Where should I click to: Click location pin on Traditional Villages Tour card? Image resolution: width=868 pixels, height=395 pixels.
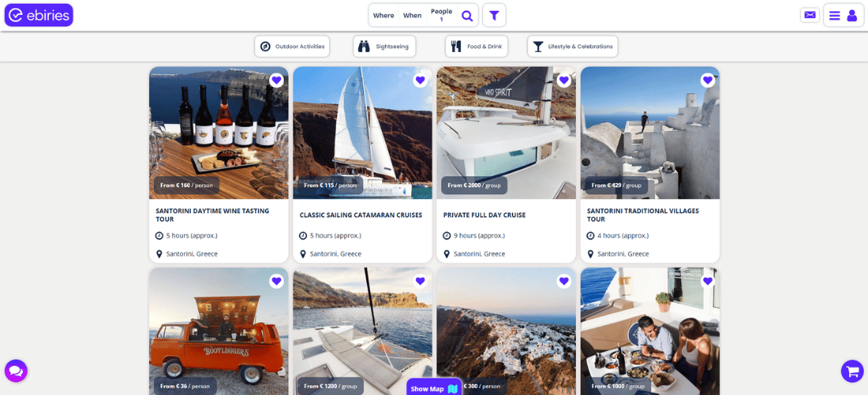click(591, 254)
